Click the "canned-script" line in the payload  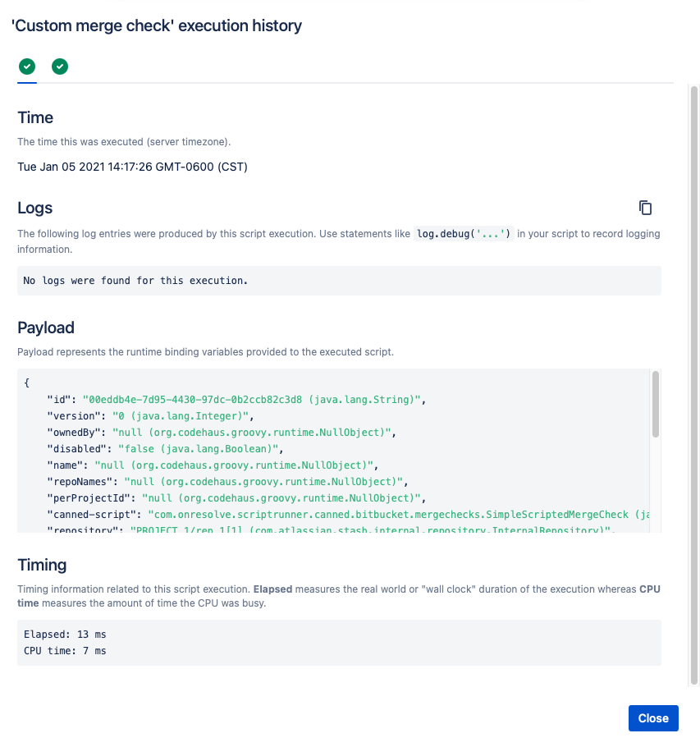click(x=348, y=515)
